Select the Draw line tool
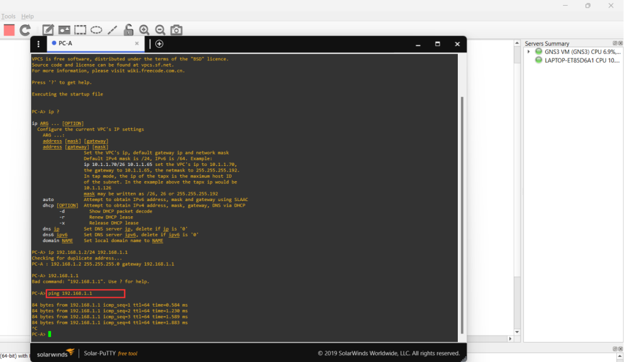The height and width of the screenshot is (362, 644). point(113,30)
